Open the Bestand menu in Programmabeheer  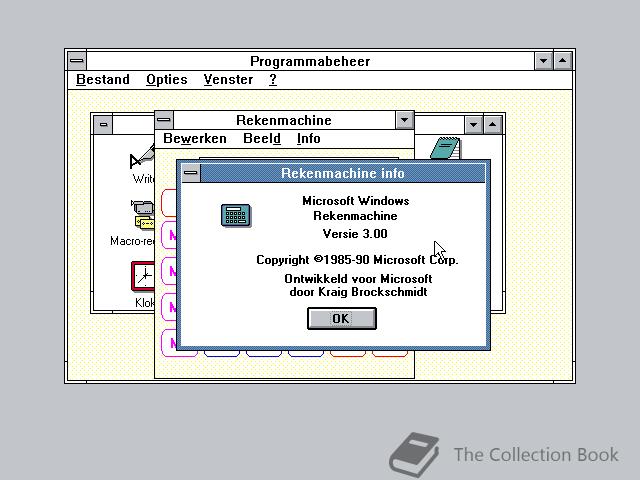click(103, 79)
